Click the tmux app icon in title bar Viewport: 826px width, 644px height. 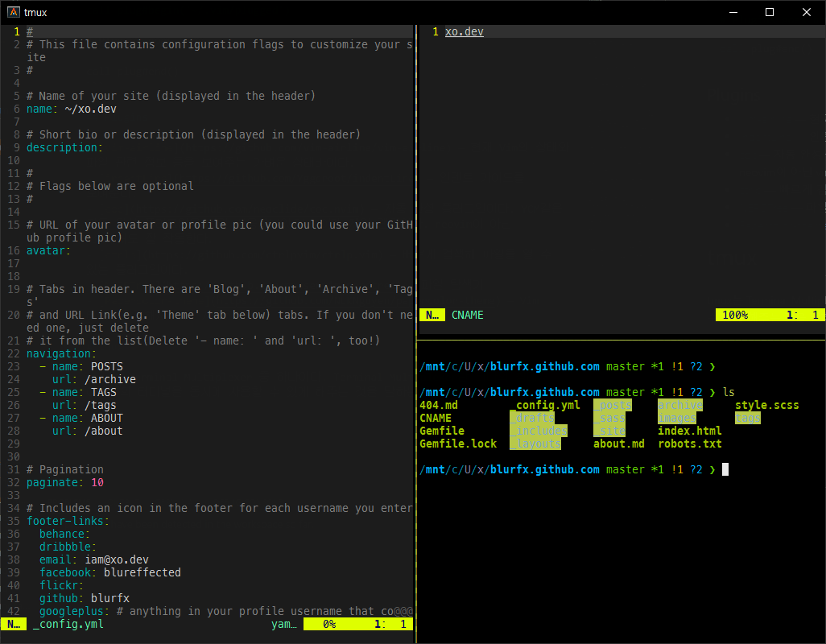click(14, 12)
